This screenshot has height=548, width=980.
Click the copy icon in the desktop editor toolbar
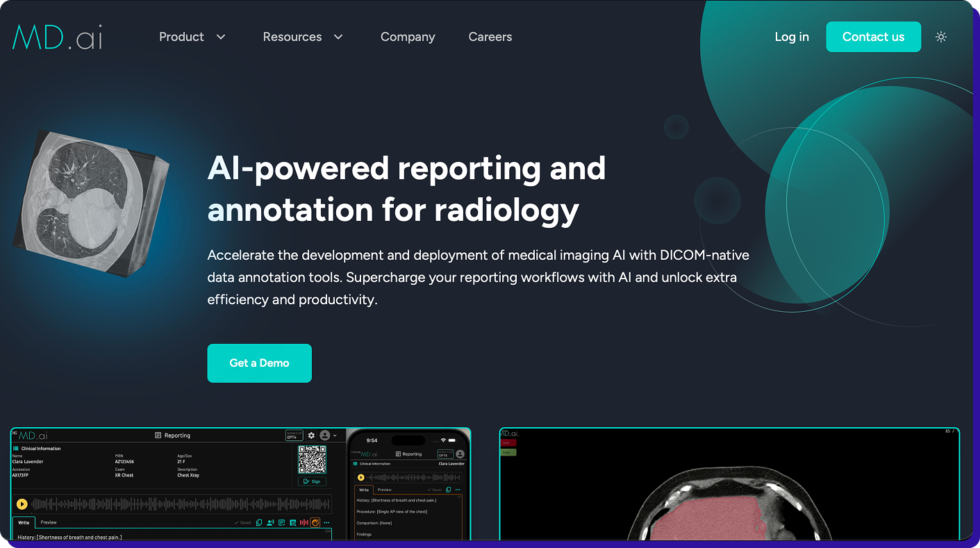[x=259, y=522]
